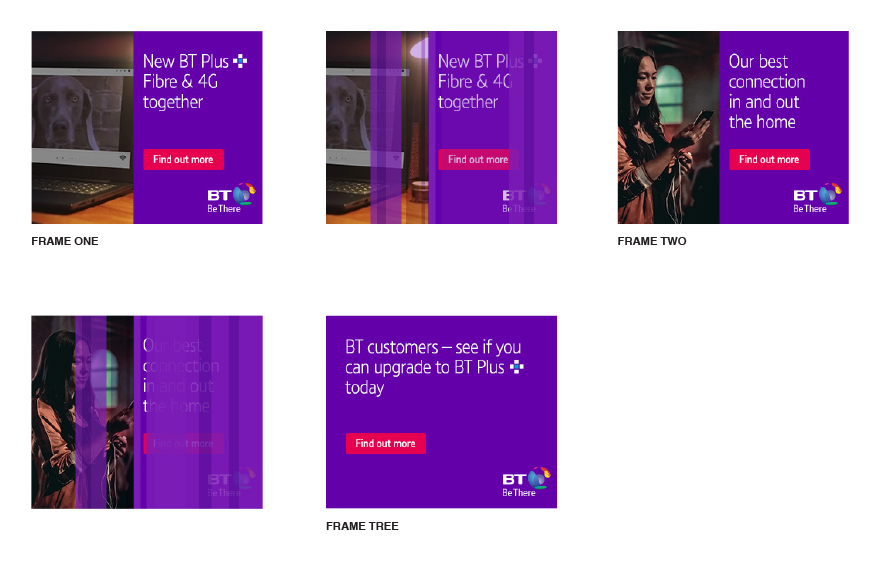This screenshot has height=567, width=879.
Task: Click the BT logo in Frame Two
Action: point(817,198)
